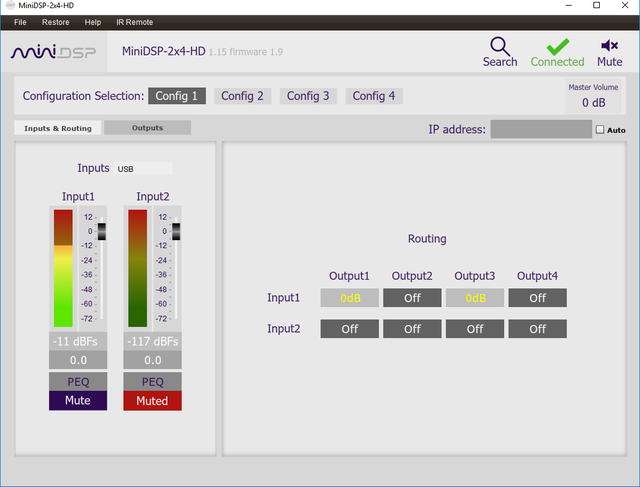Click the Connected green checkmark icon
Image resolution: width=640 pixels, height=487 pixels.
point(558,47)
